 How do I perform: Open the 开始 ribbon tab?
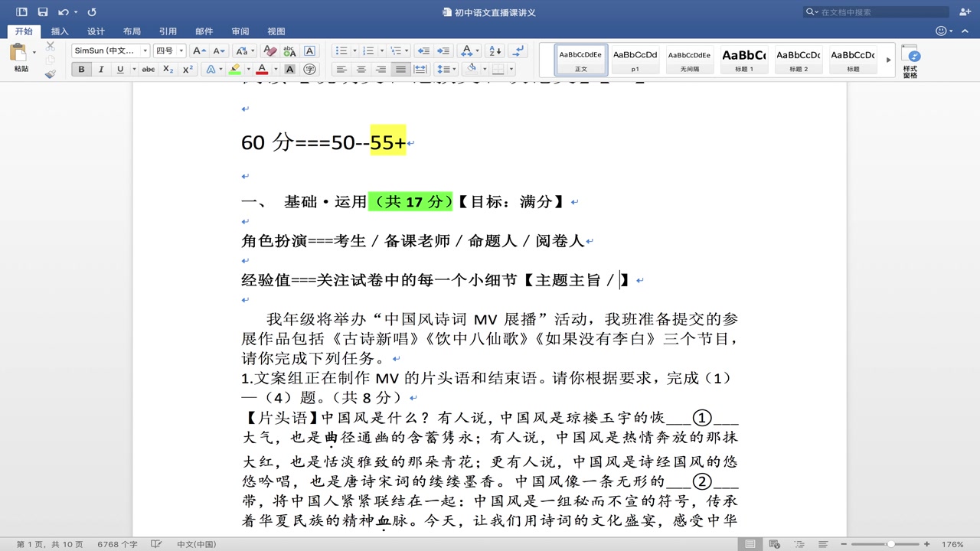click(x=24, y=31)
